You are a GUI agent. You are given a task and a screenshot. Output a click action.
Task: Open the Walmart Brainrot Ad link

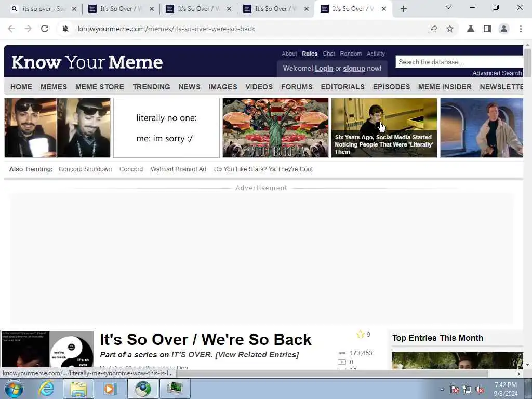coord(179,169)
